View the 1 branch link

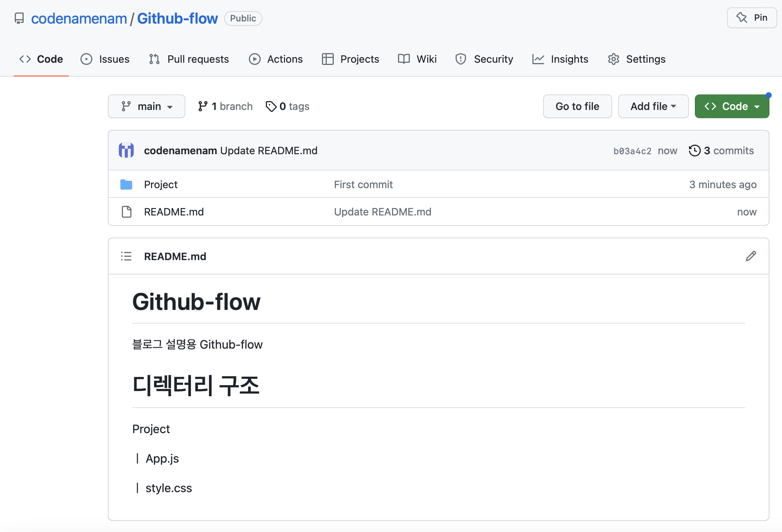[x=225, y=106]
